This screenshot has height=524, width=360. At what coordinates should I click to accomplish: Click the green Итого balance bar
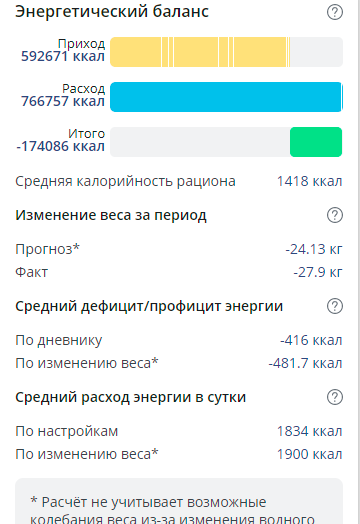(x=316, y=142)
